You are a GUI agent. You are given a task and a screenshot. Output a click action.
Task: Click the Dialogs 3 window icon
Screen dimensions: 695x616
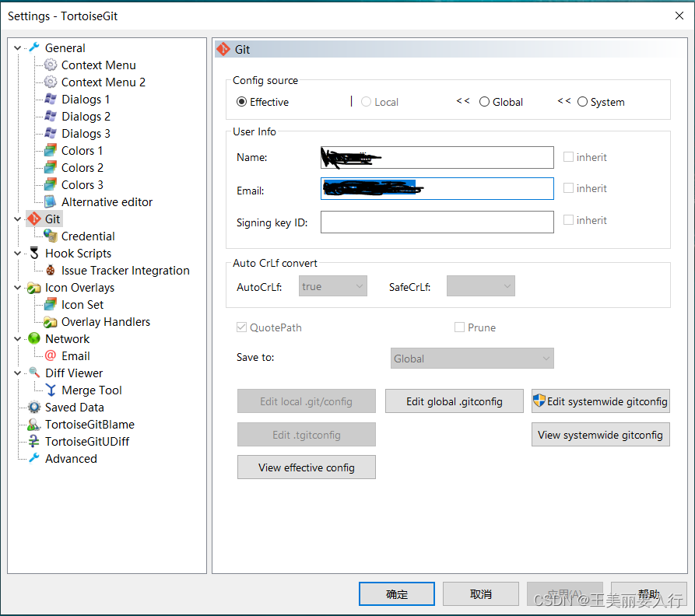51,133
